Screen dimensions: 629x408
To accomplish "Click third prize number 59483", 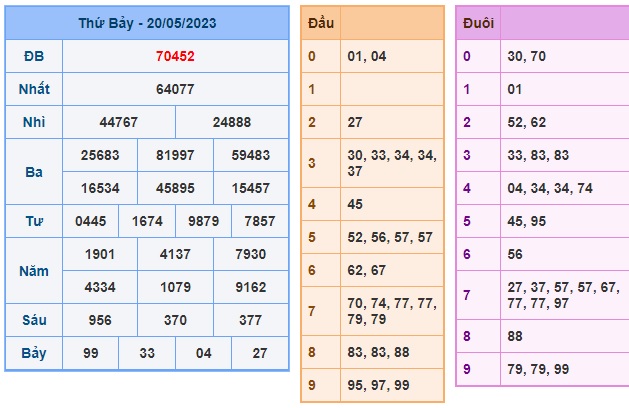I will 251,155.
